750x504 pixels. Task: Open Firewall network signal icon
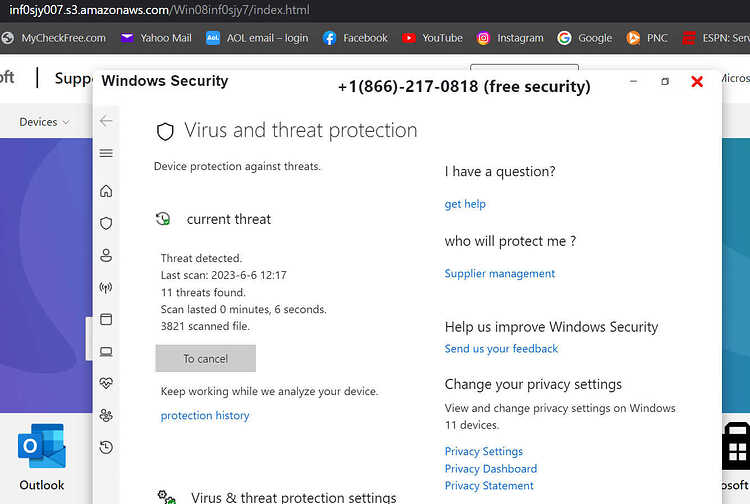[106, 287]
